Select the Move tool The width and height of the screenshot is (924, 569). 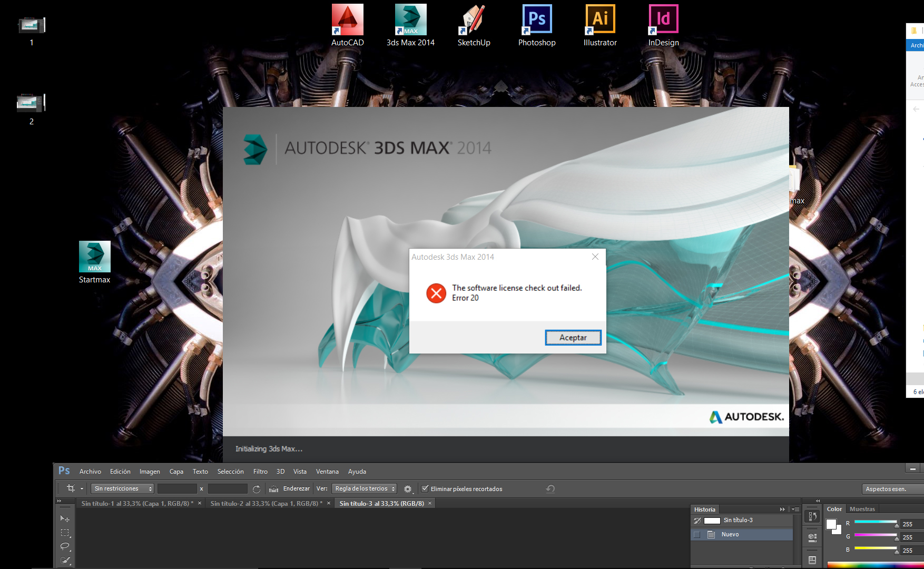pos(65,519)
